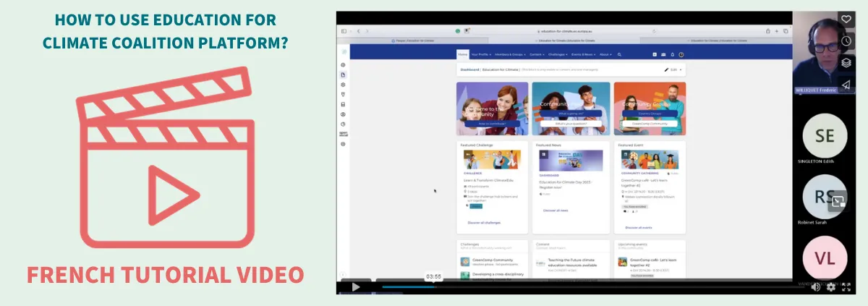868x306 pixels.
Task: Open the Featured News thumbnail image
Action: (x=571, y=160)
